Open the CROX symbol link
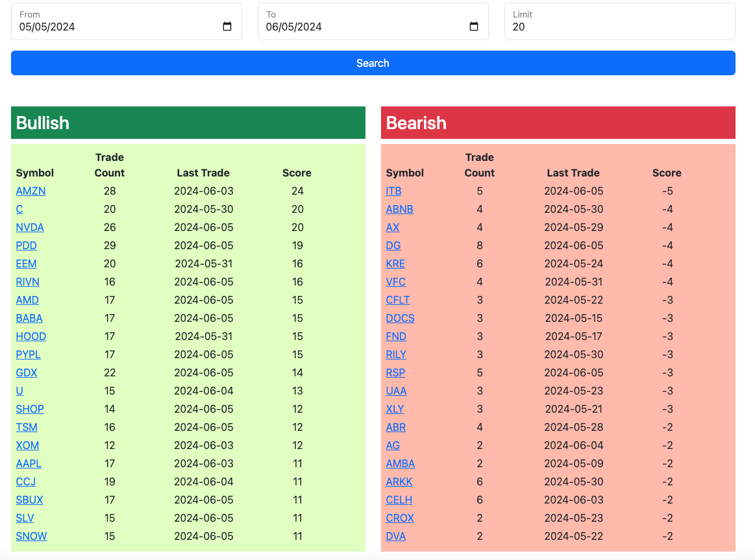The height and width of the screenshot is (560, 755). tap(400, 518)
